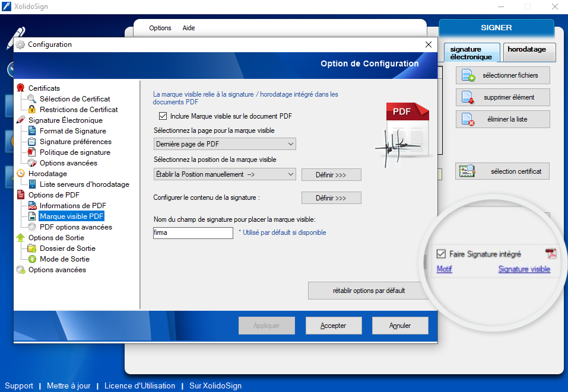Image resolution: width=568 pixels, height=392 pixels.
Task: Open the Établir la Position manuellement dropdown
Action: tap(224, 174)
